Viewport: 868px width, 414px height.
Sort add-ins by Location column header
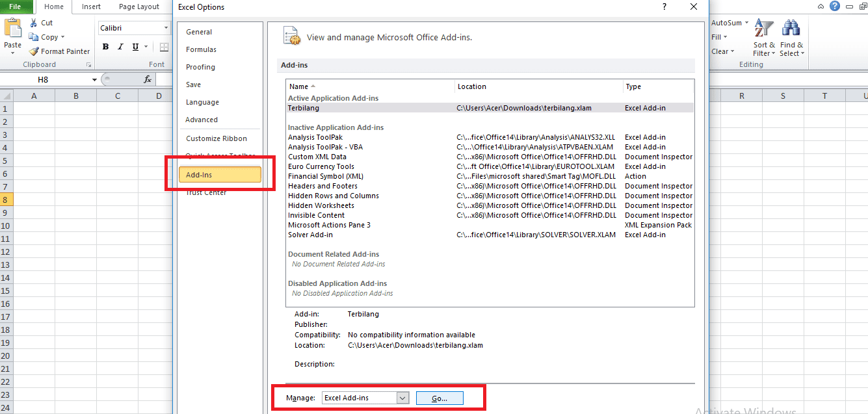pyautogui.click(x=538, y=86)
